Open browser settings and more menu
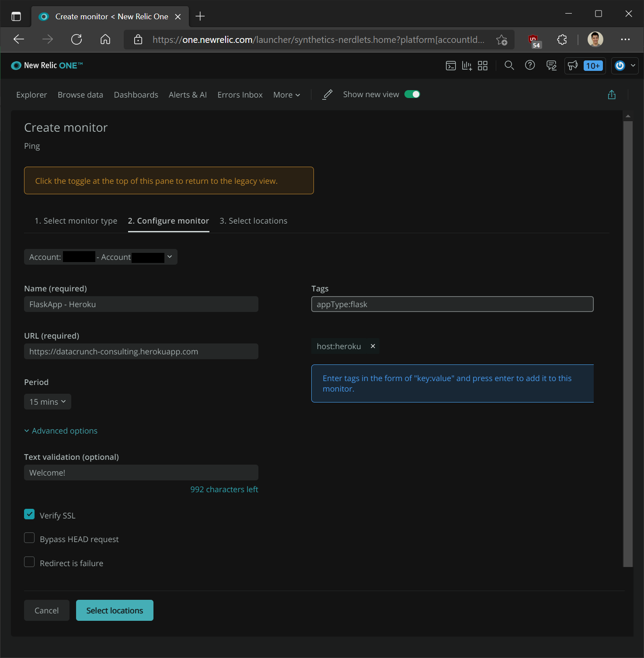Image resolution: width=644 pixels, height=658 pixels. coord(625,39)
